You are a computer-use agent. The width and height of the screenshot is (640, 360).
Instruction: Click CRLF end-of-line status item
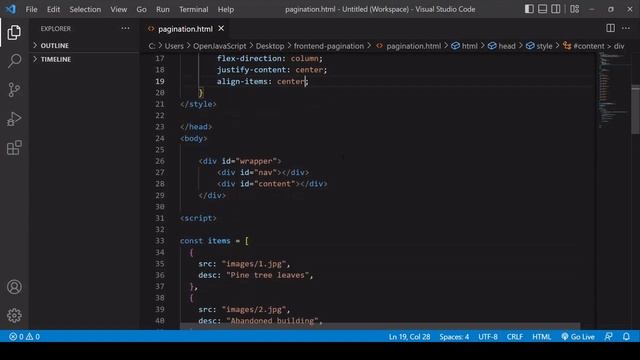coord(515,337)
